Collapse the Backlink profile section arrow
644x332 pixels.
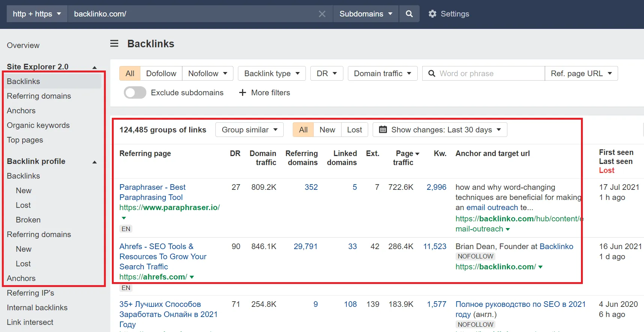pyautogui.click(x=95, y=162)
